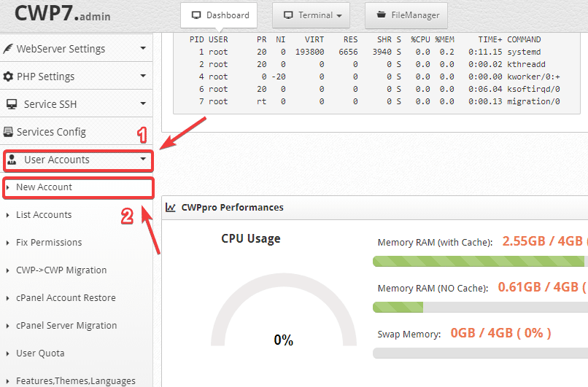
Task: Expand the PHP Settings dropdown arrow
Action: tap(142, 77)
